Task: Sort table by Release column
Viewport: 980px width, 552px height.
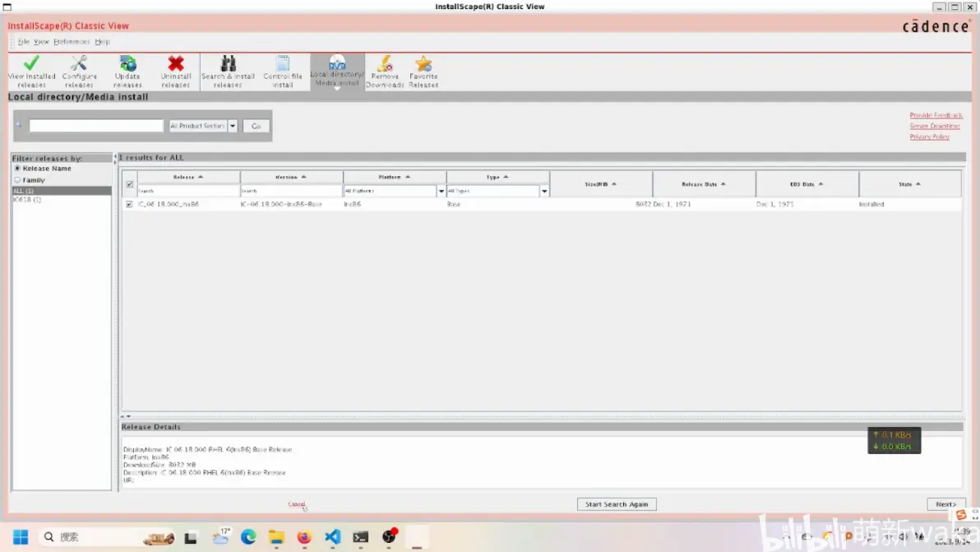Action: 188,177
